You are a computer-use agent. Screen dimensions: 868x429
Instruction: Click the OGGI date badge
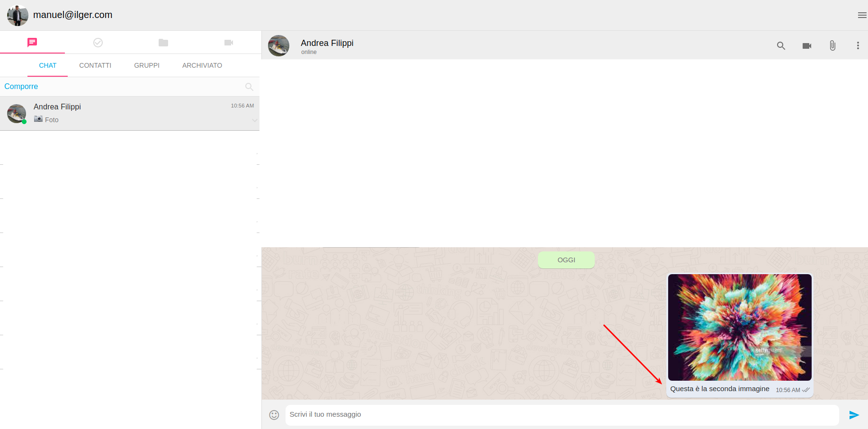(x=566, y=260)
